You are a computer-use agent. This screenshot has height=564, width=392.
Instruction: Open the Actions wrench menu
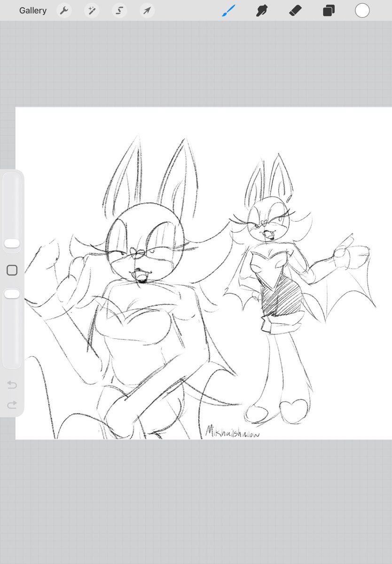point(64,10)
